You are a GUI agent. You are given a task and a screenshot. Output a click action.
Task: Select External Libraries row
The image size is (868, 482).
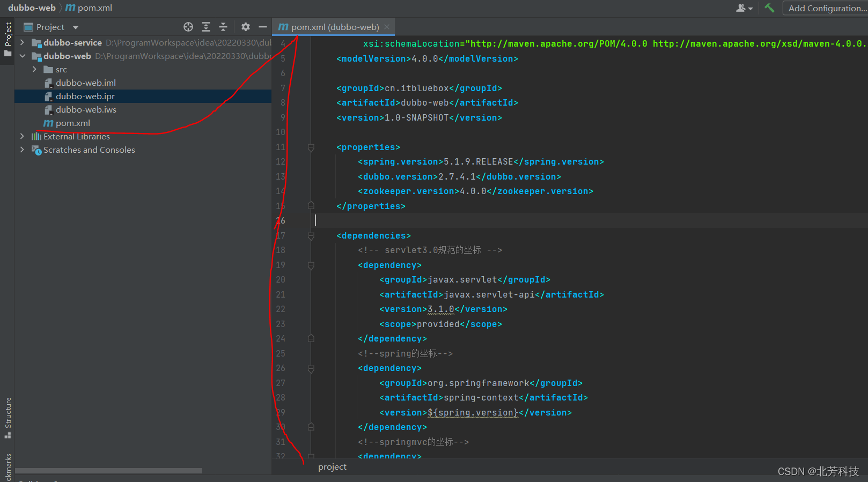[x=77, y=136]
